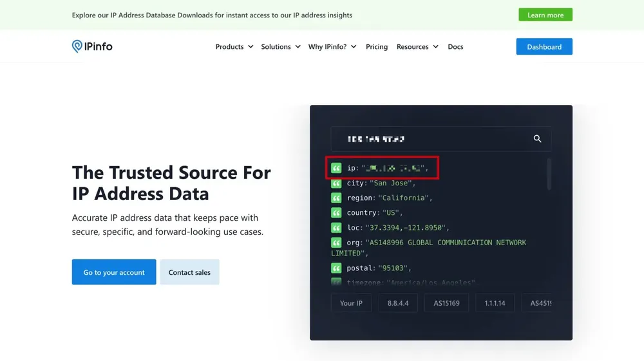Expand the Products dropdown menu
The width and height of the screenshot is (644, 361).
[234, 47]
